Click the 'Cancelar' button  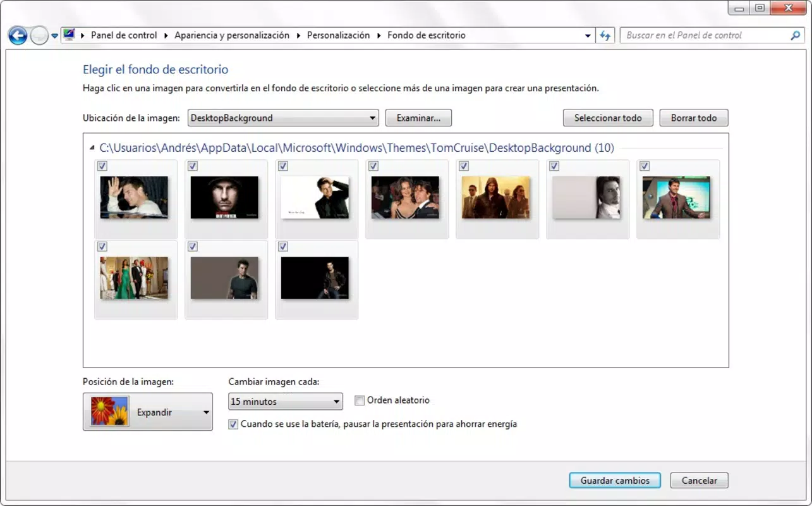[699, 481]
